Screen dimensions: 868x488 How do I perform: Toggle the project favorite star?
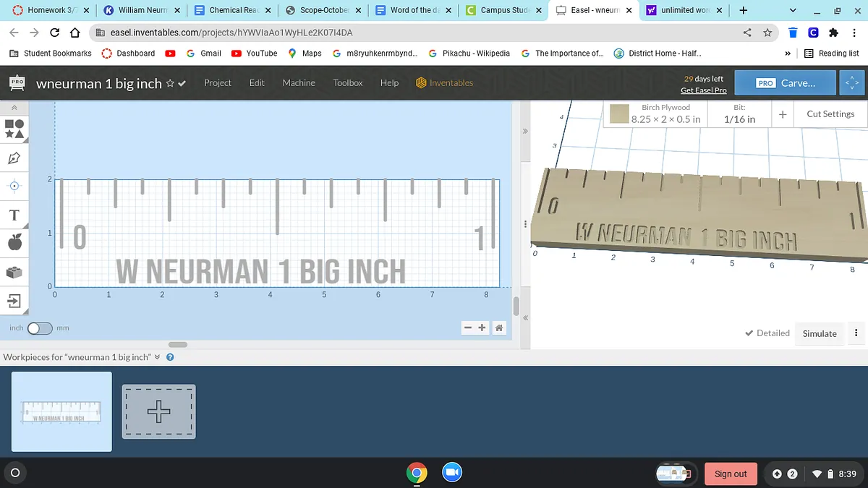170,83
